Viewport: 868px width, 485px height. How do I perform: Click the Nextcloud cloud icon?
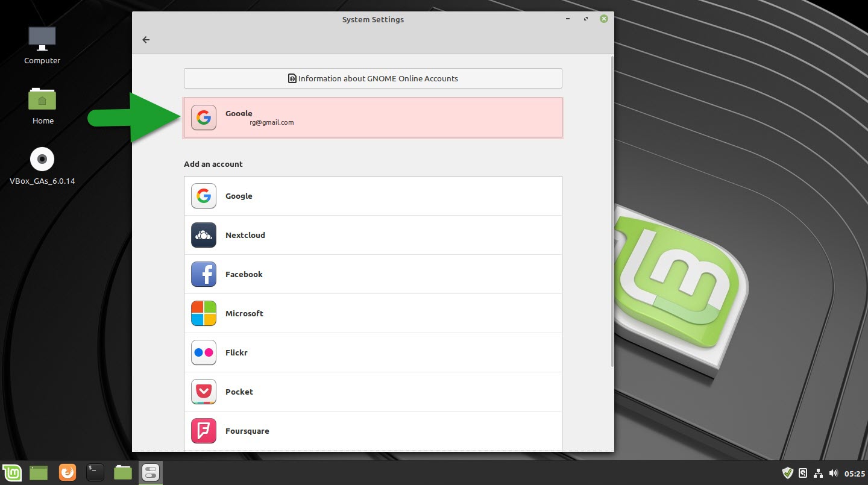click(x=204, y=235)
